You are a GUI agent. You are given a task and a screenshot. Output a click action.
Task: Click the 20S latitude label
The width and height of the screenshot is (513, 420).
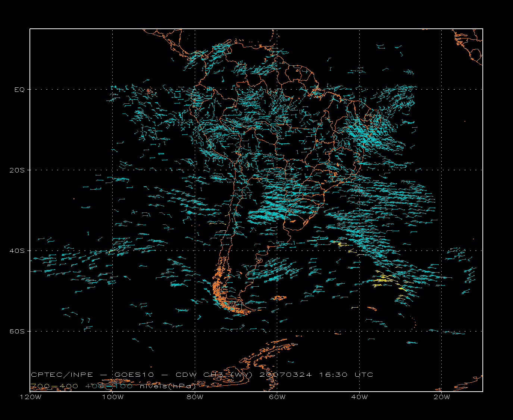coord(17,170)
